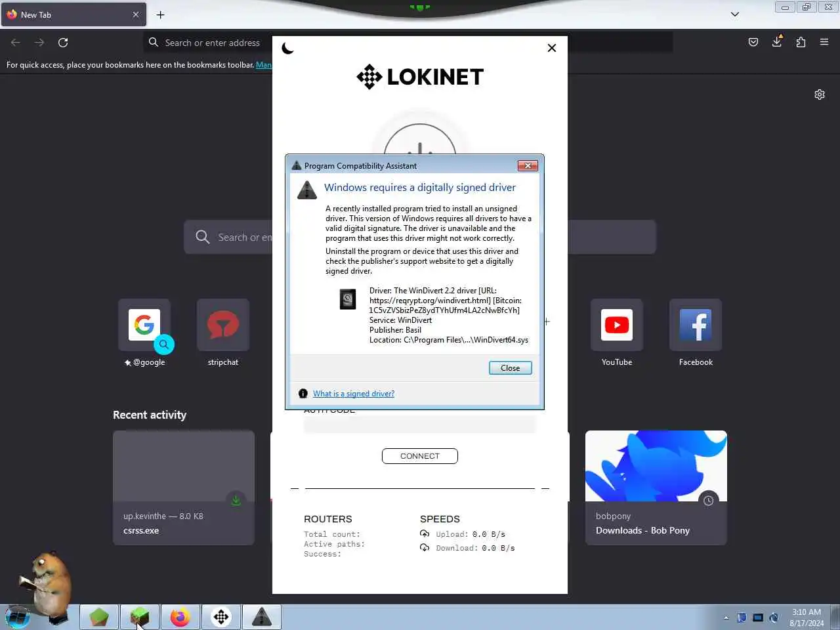Click the tray icon left of the network icon

tap(742, 618)
